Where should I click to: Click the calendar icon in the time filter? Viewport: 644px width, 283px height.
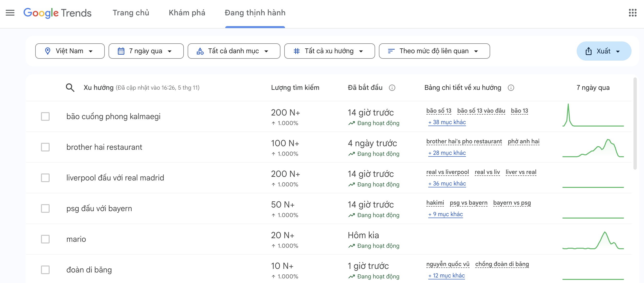pyautogui.click(x=121, y=51)
